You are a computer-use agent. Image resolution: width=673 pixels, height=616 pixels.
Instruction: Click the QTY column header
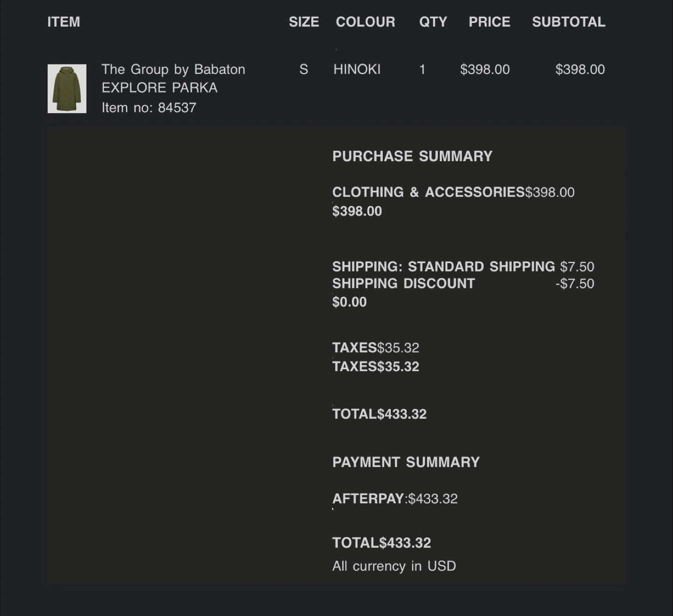point(433,22)
